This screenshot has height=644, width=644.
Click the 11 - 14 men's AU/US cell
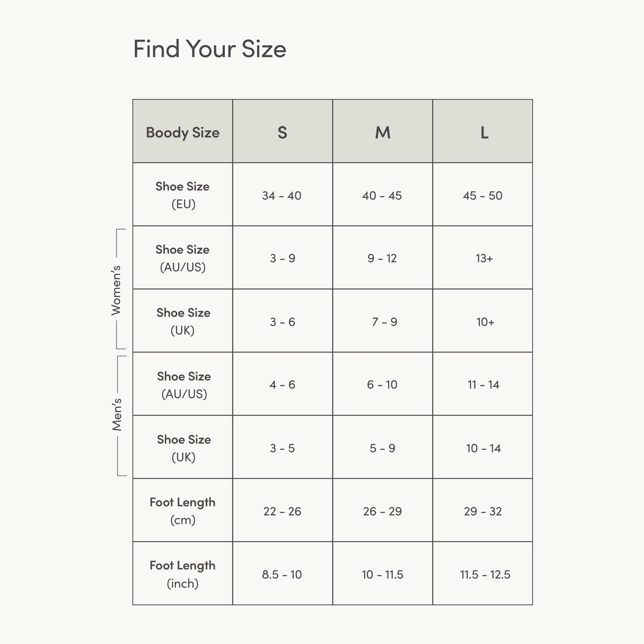[483, 384]
